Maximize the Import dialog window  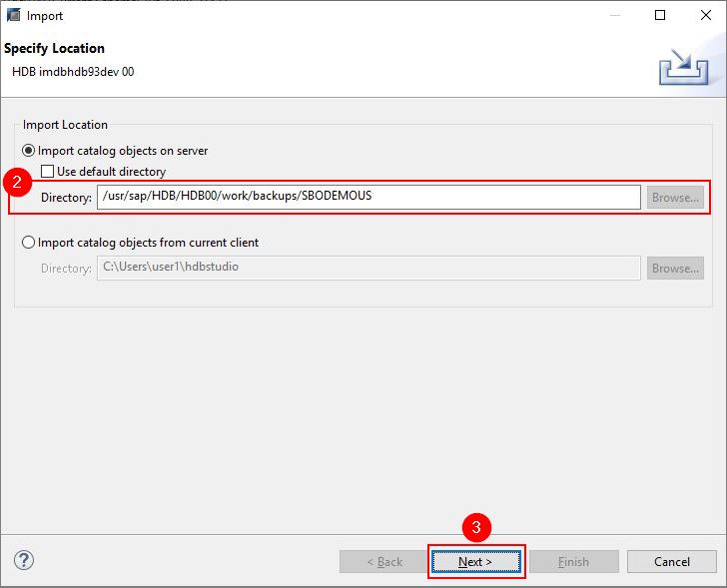click(660, 16)
